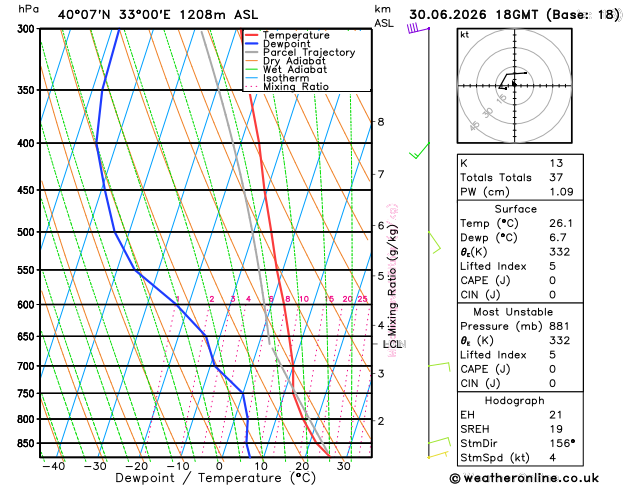
Task: Click the 'StmSpd (kt)' value 4
Action: 553,458
